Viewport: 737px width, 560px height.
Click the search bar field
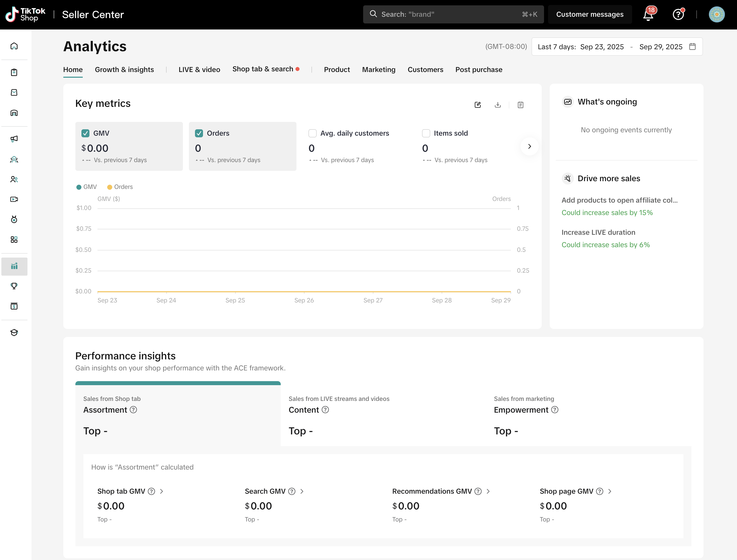point(453,14)
